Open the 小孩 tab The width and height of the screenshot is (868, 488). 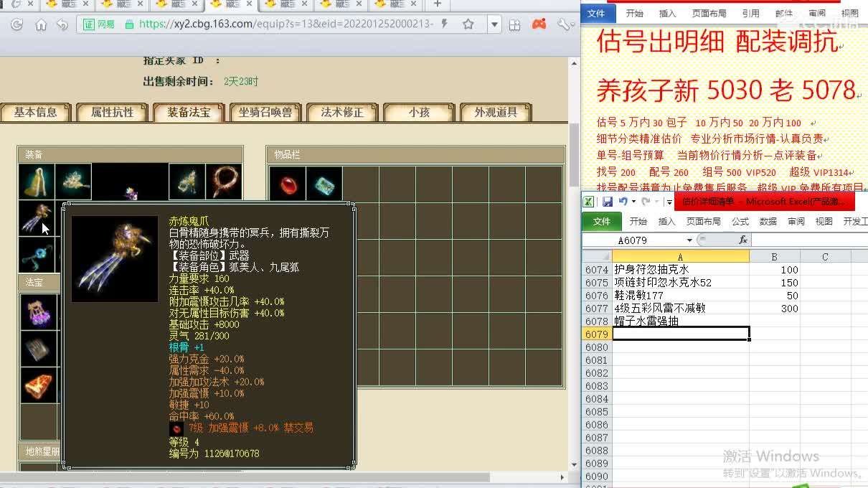(419, 113)
